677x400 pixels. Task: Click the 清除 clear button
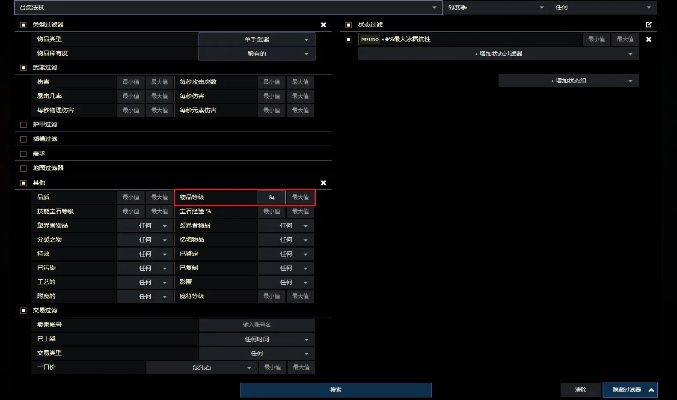click(x=580, y=389)
